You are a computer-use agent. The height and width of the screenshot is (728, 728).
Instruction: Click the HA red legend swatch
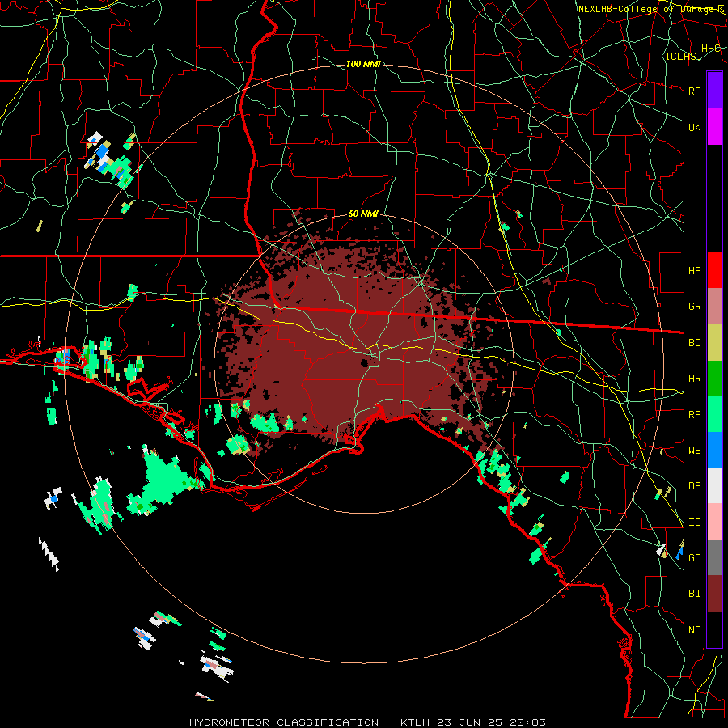[714, 270]
